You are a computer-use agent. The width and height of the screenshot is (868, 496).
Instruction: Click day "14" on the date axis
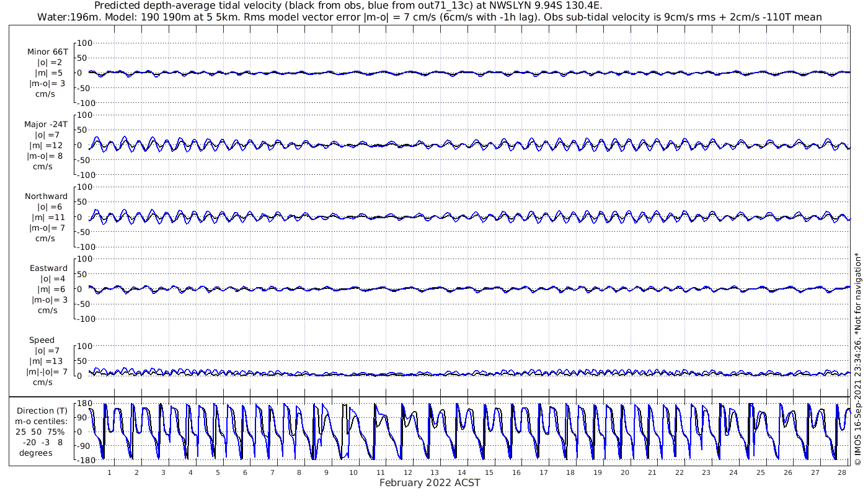coord(463,472)
